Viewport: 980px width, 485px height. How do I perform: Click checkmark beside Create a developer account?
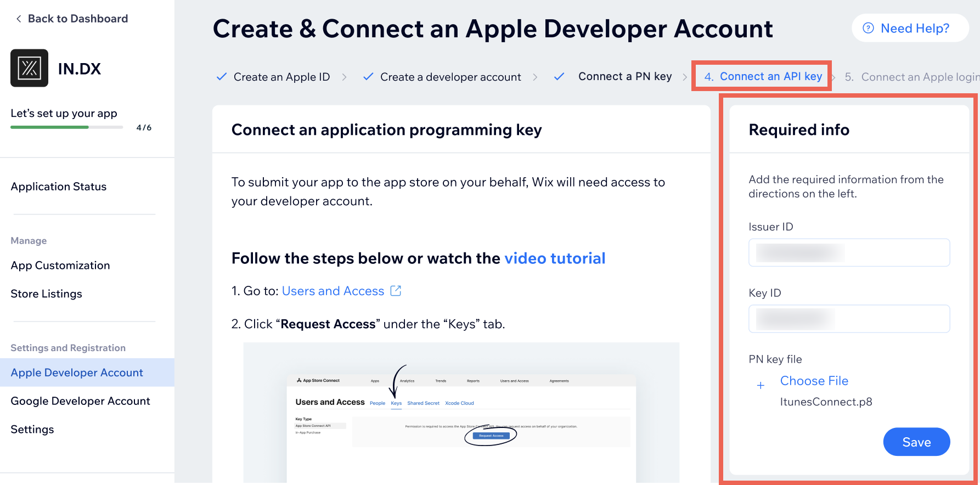click(x=368, y=77)
